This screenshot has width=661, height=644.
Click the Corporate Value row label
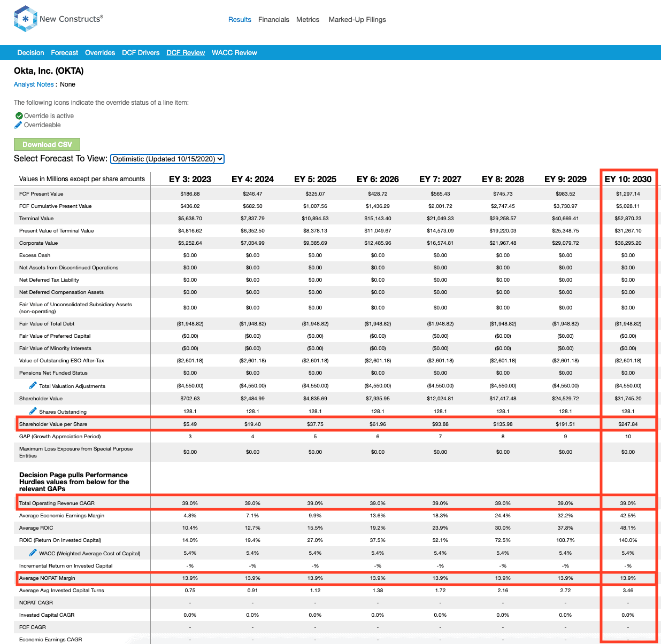click(39, 243)
